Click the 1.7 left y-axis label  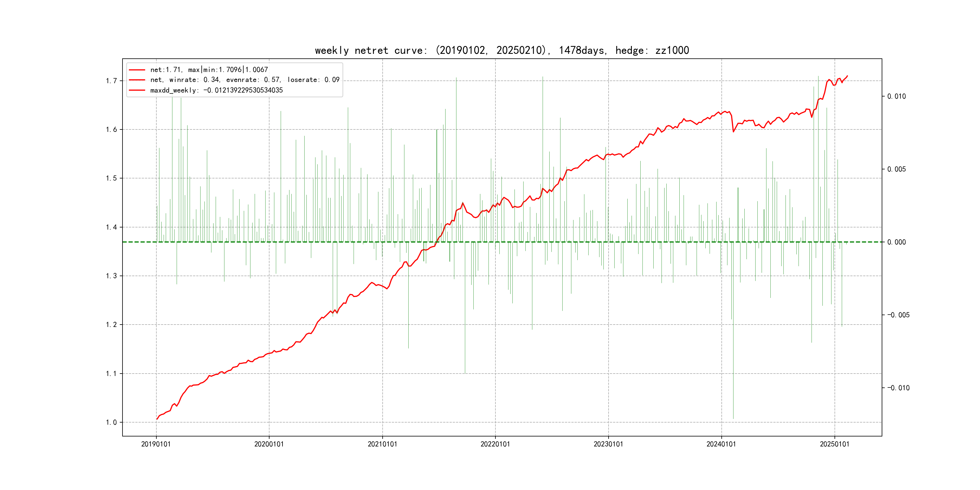tap(112, 81)
